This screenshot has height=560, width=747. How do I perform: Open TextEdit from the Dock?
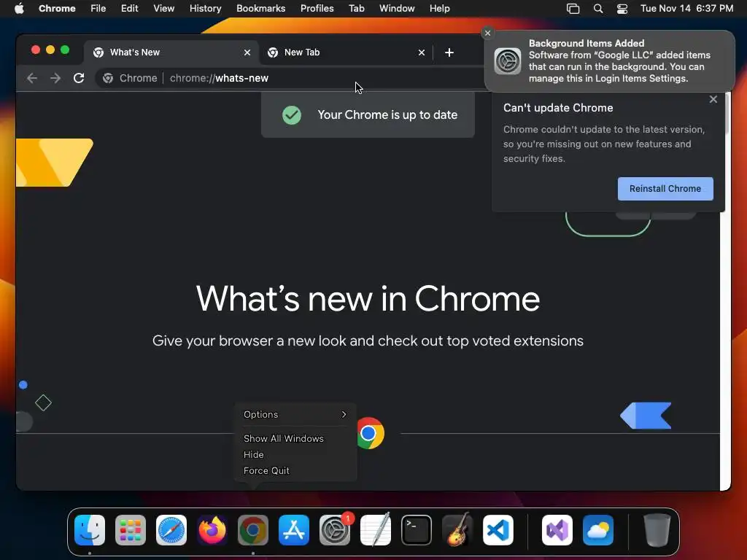(376, 530)
